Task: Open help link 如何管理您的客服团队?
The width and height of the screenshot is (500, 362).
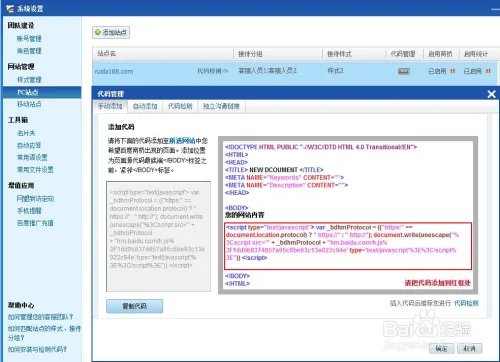Action: [x=41, y=317]
